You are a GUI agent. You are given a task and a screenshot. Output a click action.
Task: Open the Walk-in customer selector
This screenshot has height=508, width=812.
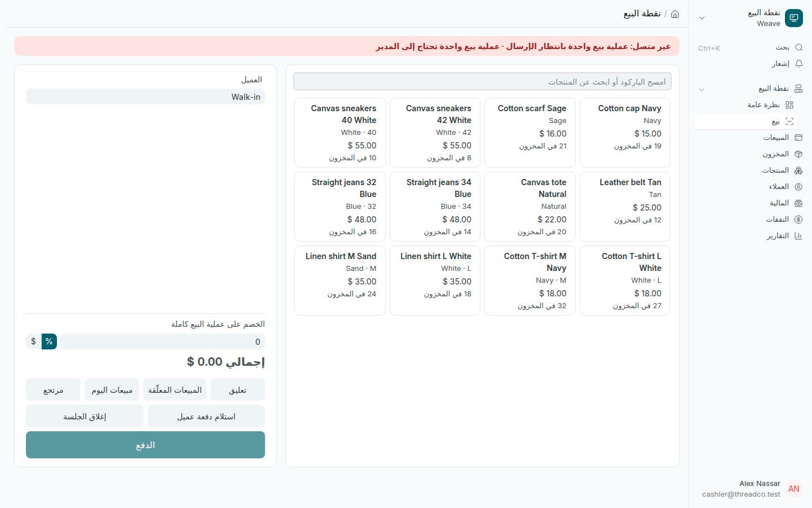coord(145,97)
